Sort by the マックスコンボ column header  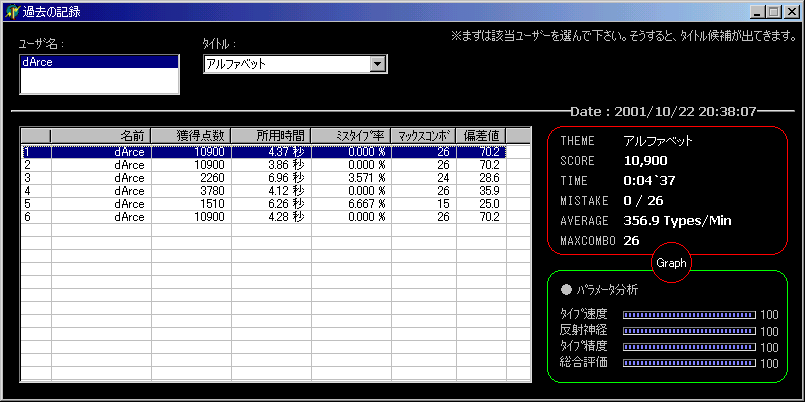423,135
